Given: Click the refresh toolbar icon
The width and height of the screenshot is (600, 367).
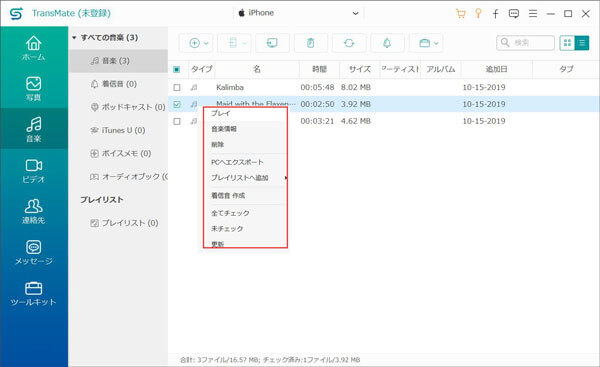Looking at the screenshot, I should [349, 43].
